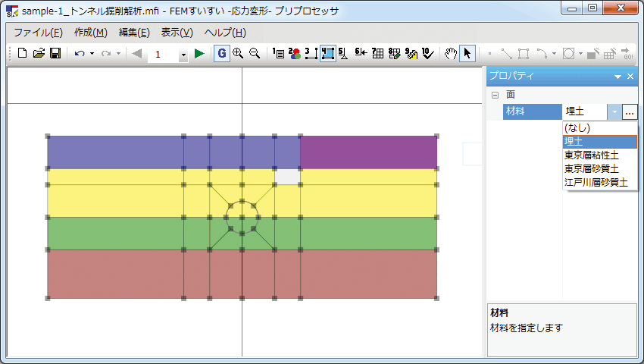Undo the last action

[80, 54]
